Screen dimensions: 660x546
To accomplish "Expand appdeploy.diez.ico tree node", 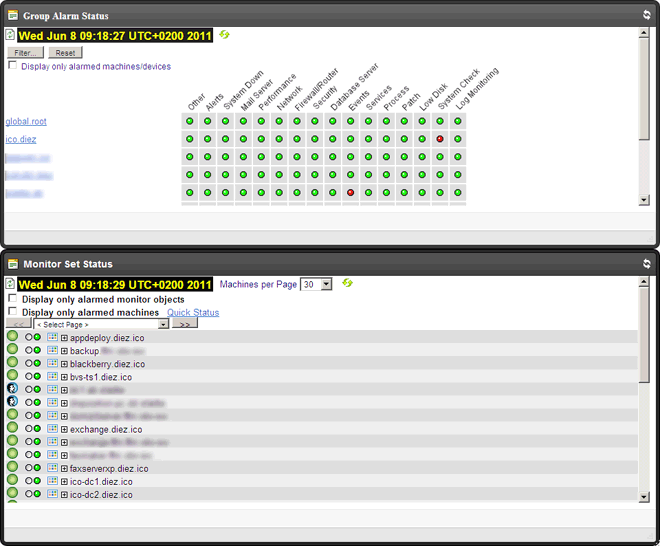I will click(64, 338).
